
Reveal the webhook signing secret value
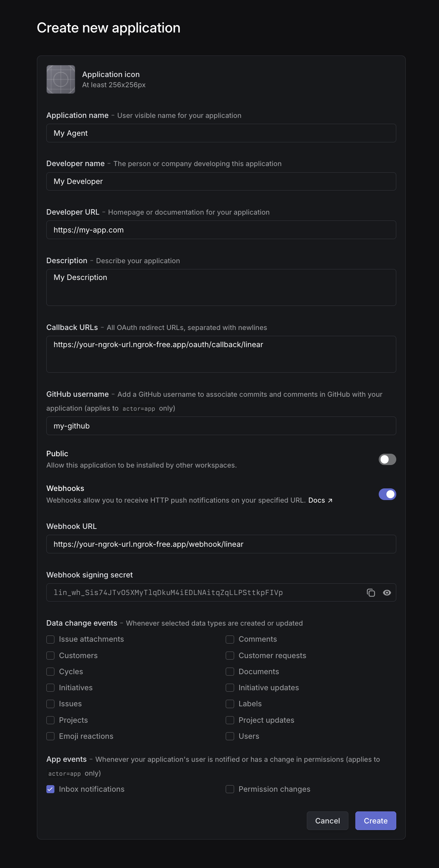[x=387, y=592]
